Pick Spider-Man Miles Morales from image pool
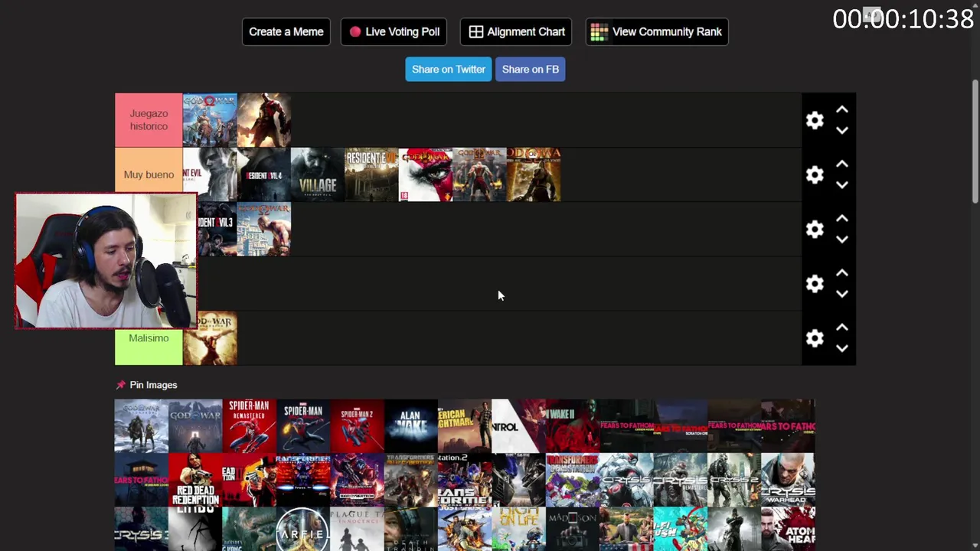 click(303, 425)
